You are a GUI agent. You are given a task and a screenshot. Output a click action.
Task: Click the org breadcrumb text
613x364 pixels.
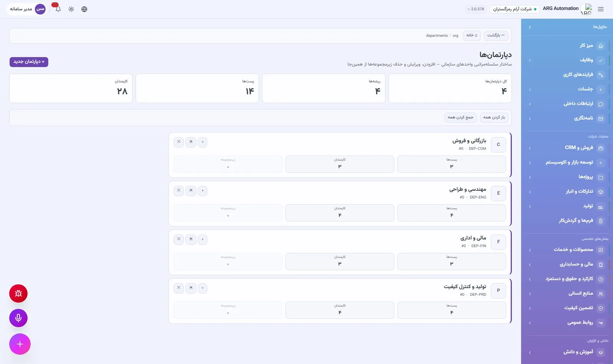455,36
